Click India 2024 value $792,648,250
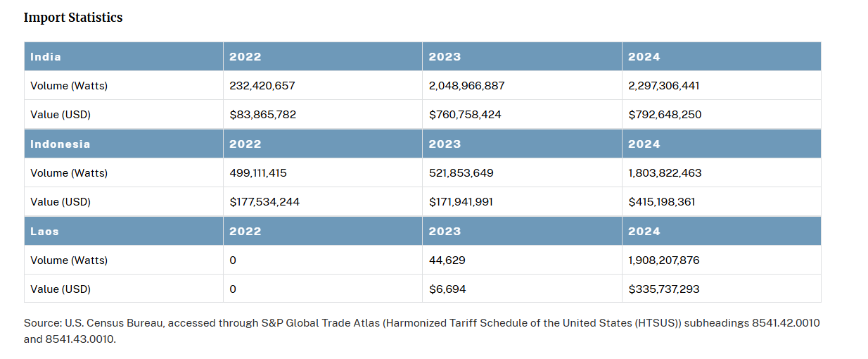The image size is (868, 359). [665, 114]
